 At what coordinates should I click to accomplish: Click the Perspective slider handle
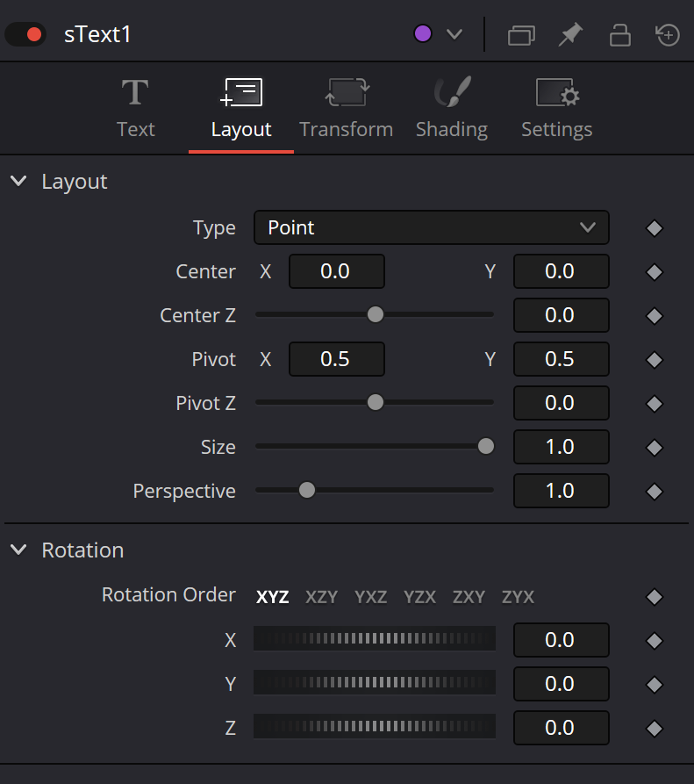point(307,491)
